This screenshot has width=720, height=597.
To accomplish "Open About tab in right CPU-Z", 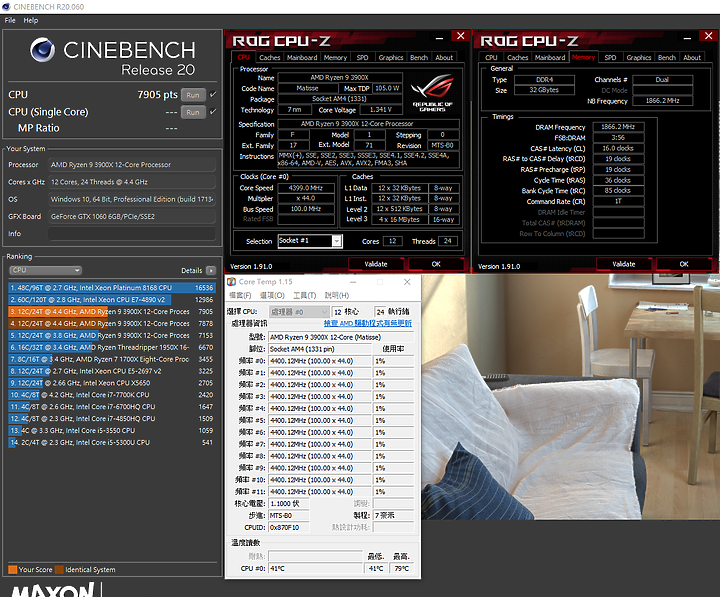I will click(692, 58).
